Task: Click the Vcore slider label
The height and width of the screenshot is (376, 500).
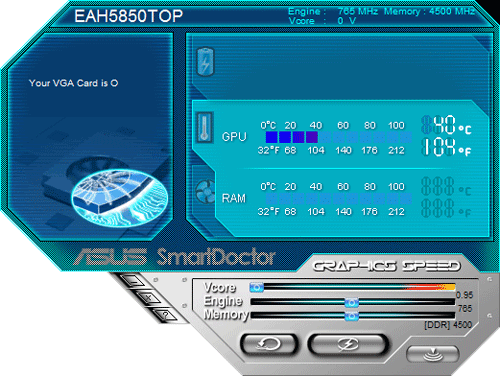Action: (220, 287)
